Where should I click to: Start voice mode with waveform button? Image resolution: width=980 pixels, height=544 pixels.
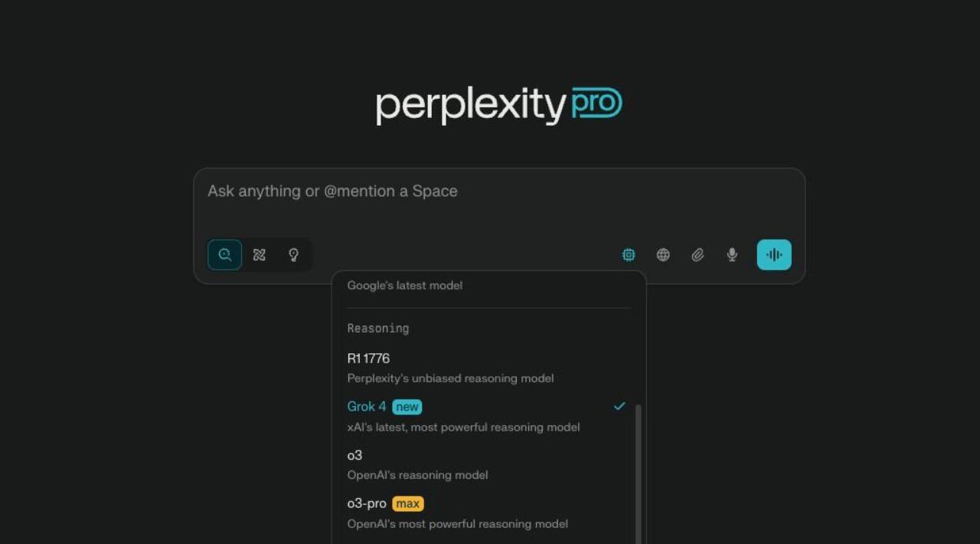[774, 255]
